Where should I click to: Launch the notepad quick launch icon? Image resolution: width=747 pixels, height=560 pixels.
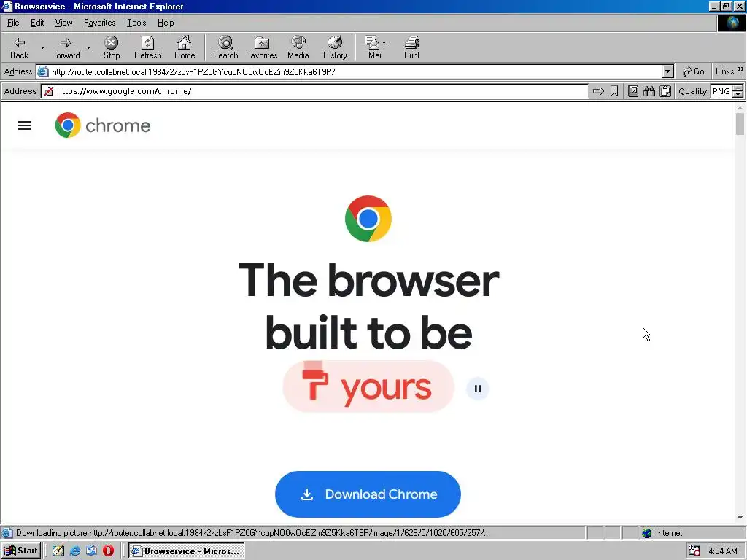click(x=58, y=551)
